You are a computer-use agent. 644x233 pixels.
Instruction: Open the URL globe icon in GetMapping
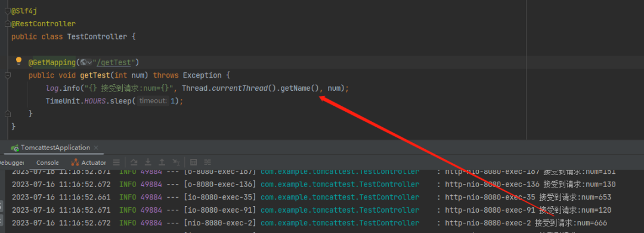[83, 63]
